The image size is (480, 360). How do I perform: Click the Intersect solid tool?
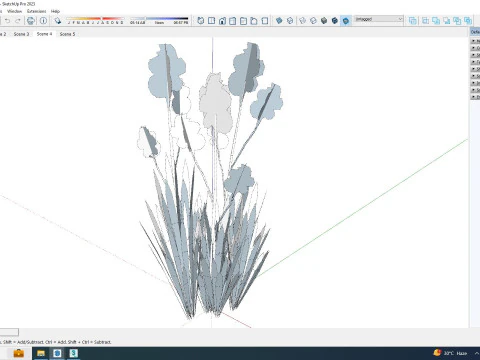(426, 21)
